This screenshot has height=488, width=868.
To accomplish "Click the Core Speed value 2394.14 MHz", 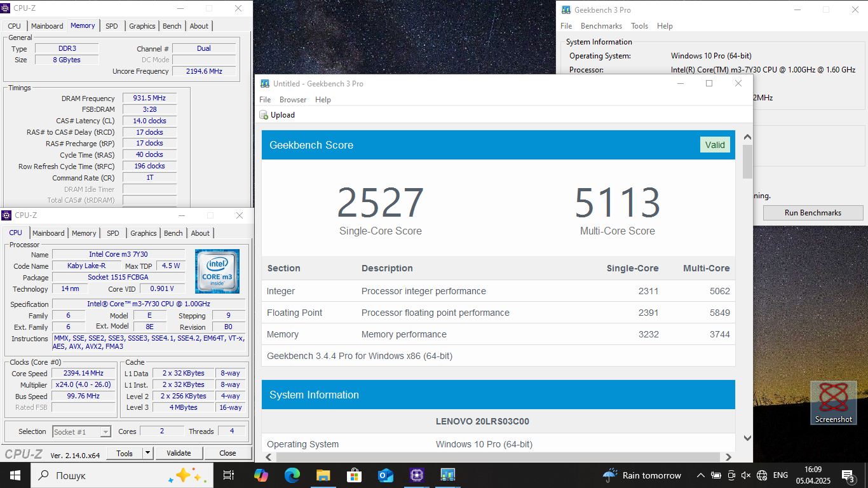I will click(x=83, y=374).
